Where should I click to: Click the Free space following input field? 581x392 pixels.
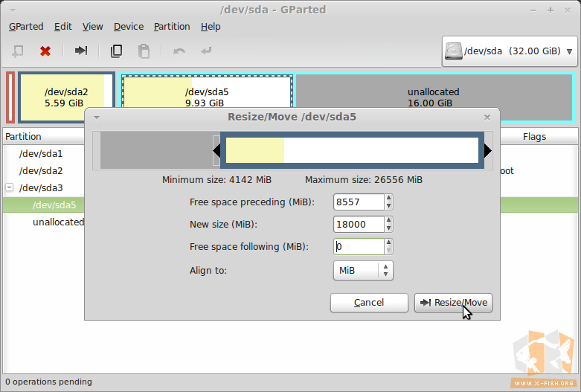point(359,246)
